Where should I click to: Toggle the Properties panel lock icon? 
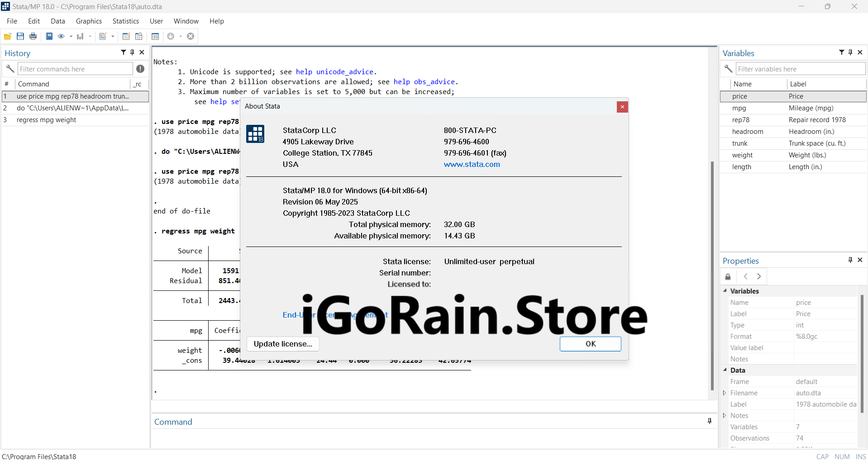(x=728, y=276)
